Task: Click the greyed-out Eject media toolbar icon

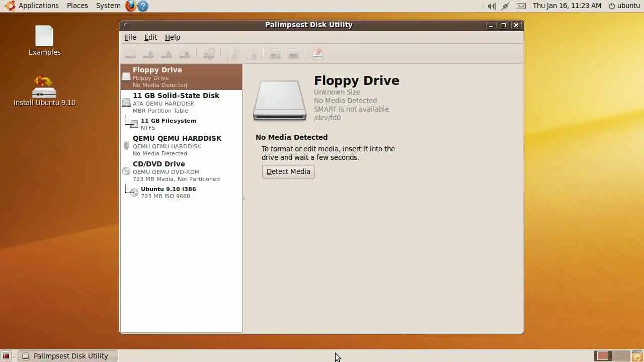Action: (167, 54)
